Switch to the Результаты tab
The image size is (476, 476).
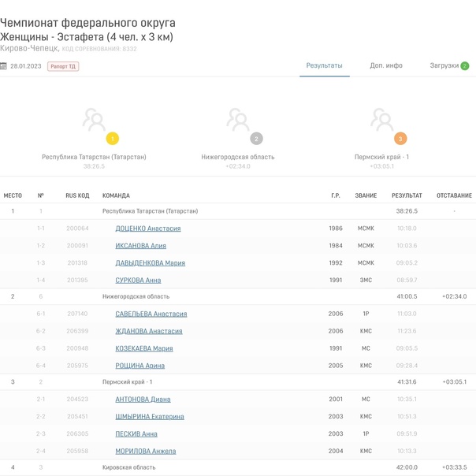coord(324,65)
